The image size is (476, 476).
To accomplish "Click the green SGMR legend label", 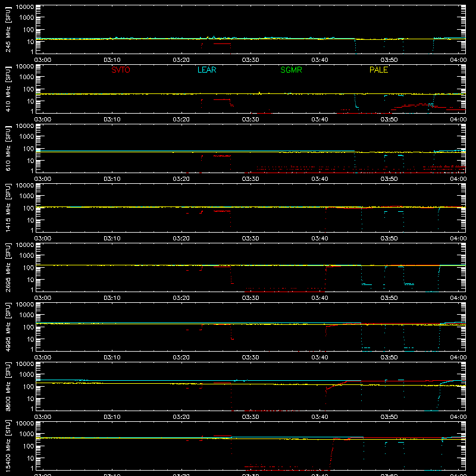I will pos(291,70).
